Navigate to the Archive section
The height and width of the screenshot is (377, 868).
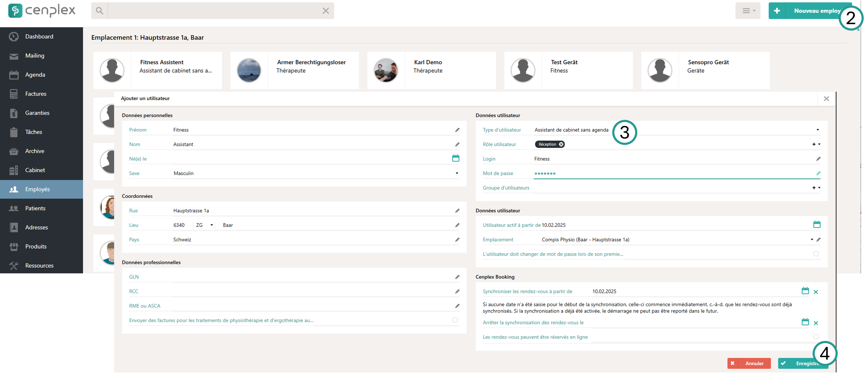[x=35, y=151]
